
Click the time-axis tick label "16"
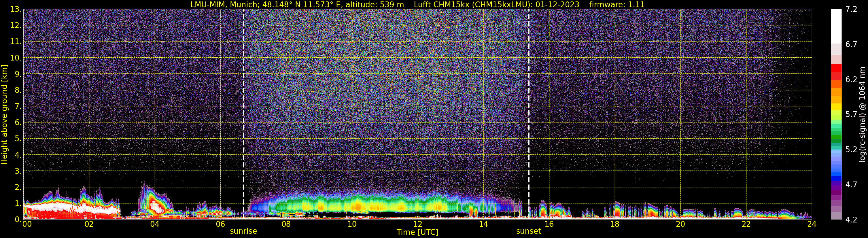[549, 224]
